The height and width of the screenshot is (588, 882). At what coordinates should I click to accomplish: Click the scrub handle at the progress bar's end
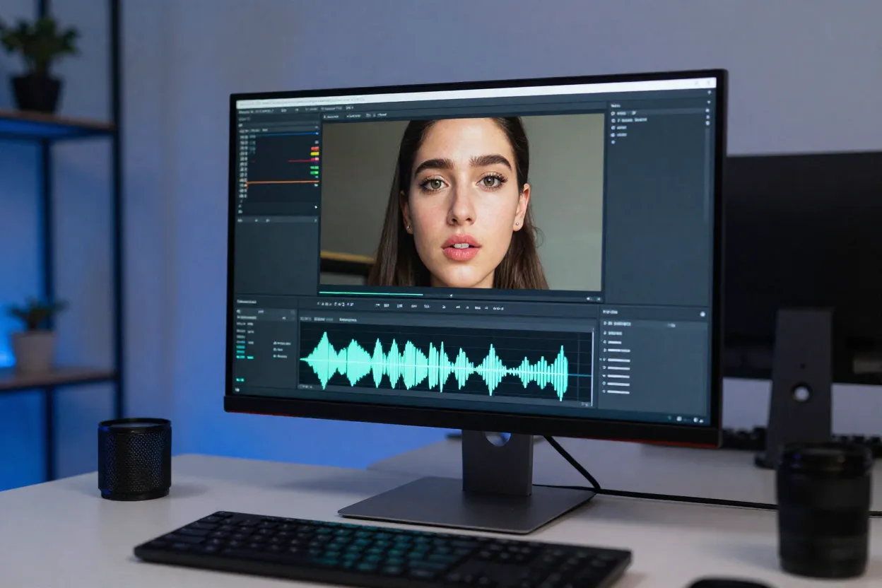pos(452,295)
